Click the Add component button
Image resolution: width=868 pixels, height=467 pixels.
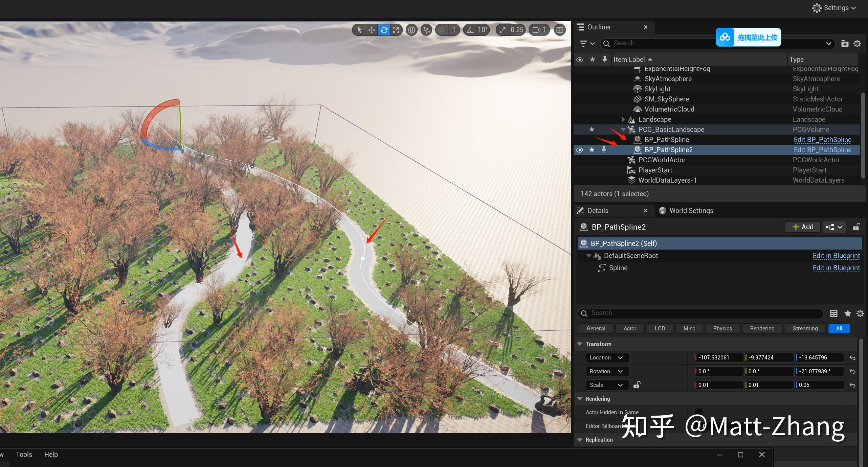coord(802,227)
